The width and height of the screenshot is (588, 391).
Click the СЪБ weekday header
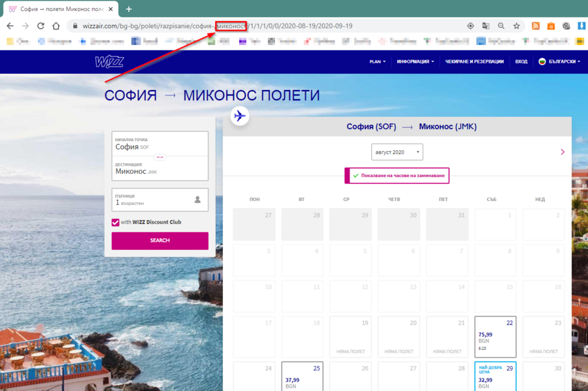click(491, 200)
